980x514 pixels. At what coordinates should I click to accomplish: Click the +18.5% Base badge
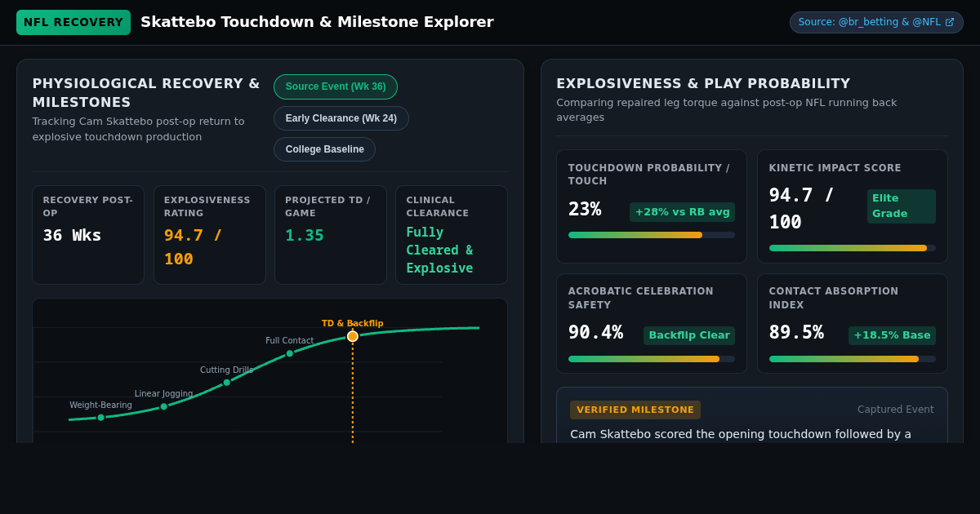click(892, 335)
